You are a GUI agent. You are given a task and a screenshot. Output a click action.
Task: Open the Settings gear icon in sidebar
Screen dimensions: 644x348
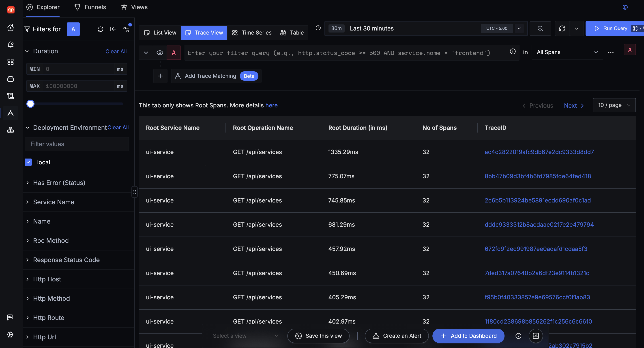tap(10, 334)
